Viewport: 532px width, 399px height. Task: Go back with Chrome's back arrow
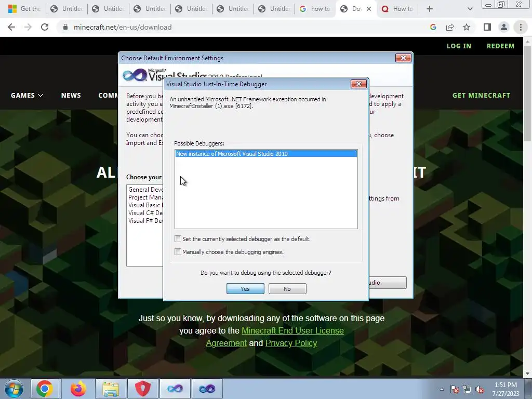click(x=11, y=27)
